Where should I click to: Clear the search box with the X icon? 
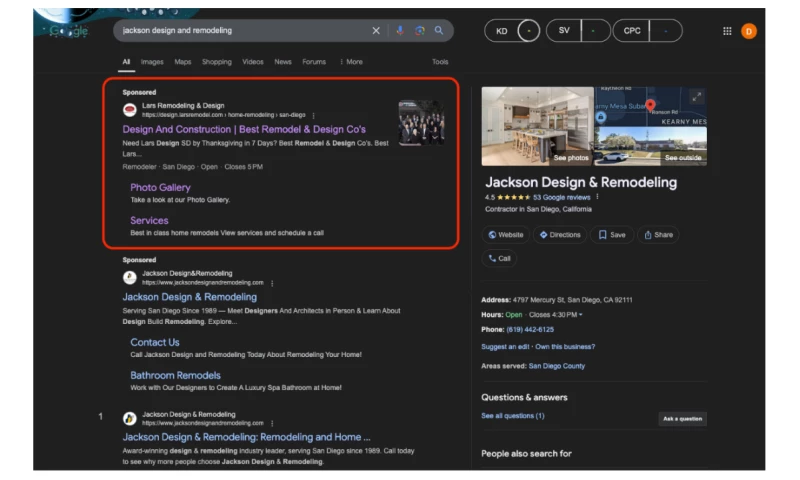(376, 31)
